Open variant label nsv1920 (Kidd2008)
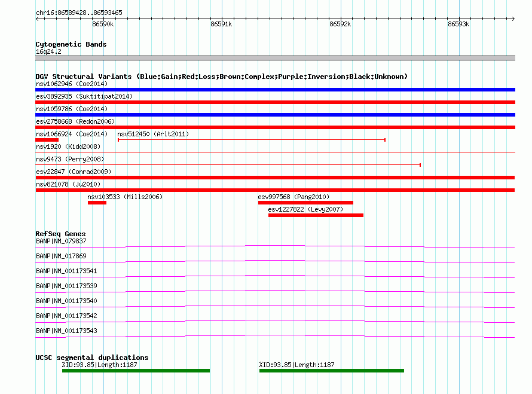Viewport: 532px width, 394px height. [x=68, y=146]
